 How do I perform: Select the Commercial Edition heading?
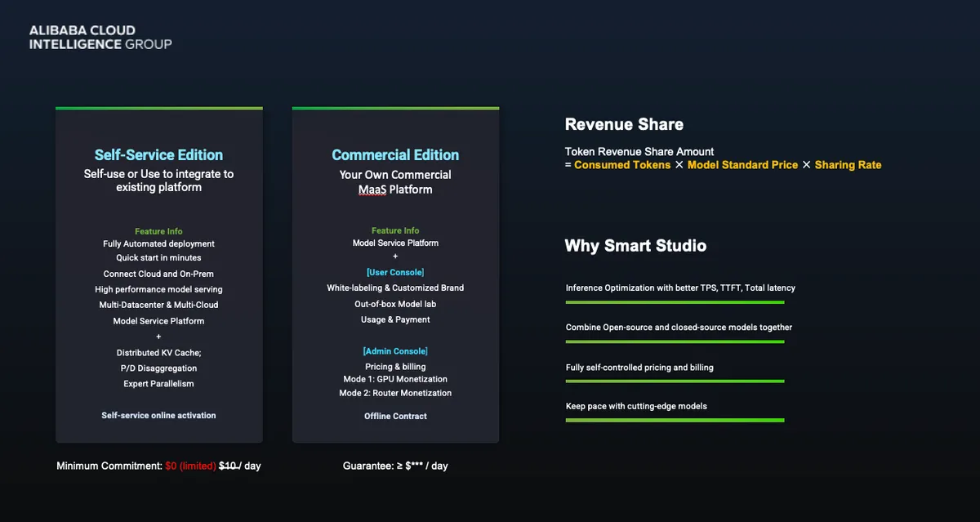pos(395,154)
